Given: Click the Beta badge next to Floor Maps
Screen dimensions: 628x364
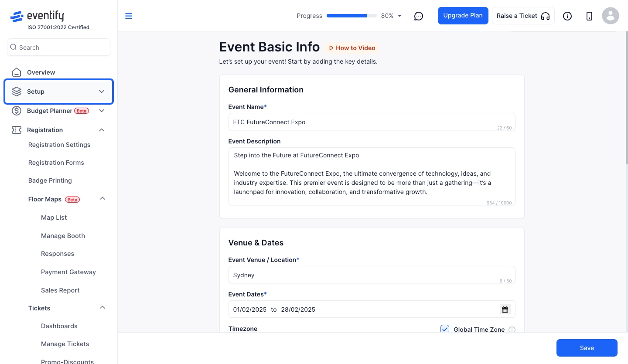Looking at the screenshot, I should pyautogui.click(x=72, y=200).
